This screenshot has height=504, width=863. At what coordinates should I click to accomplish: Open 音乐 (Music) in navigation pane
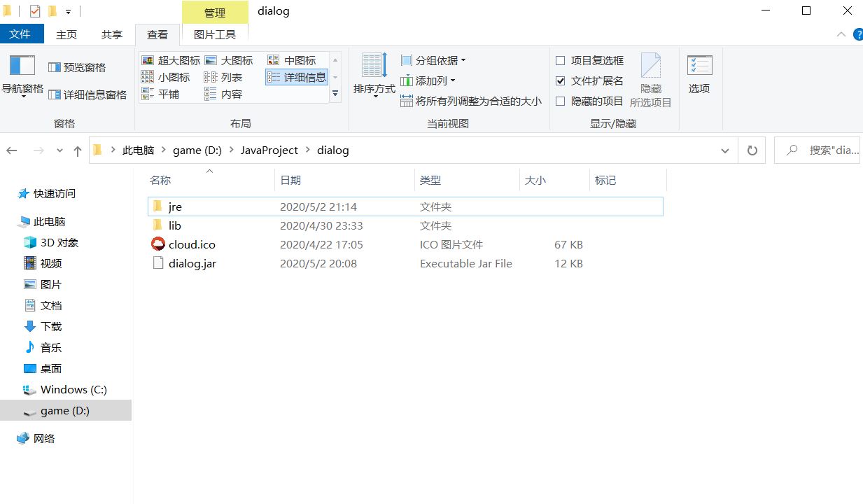(43, 347)
